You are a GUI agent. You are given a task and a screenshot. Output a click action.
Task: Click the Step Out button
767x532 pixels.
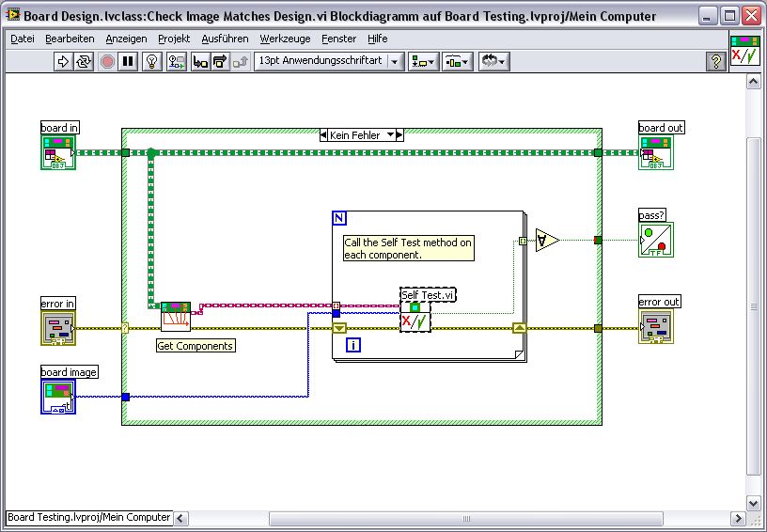(241, 62)
